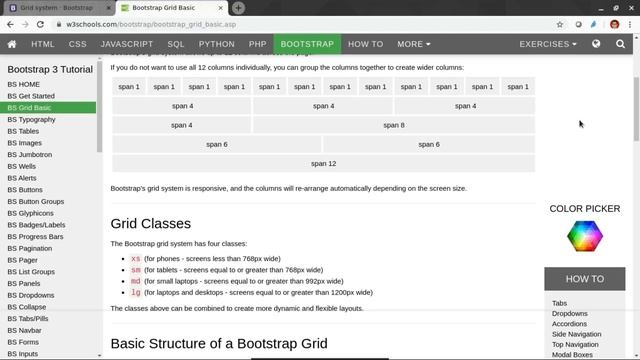Image resolution: width=640 pixels, height=360 pixels.
Task: Click the HOW TO panel header
Action: point(584,279)
